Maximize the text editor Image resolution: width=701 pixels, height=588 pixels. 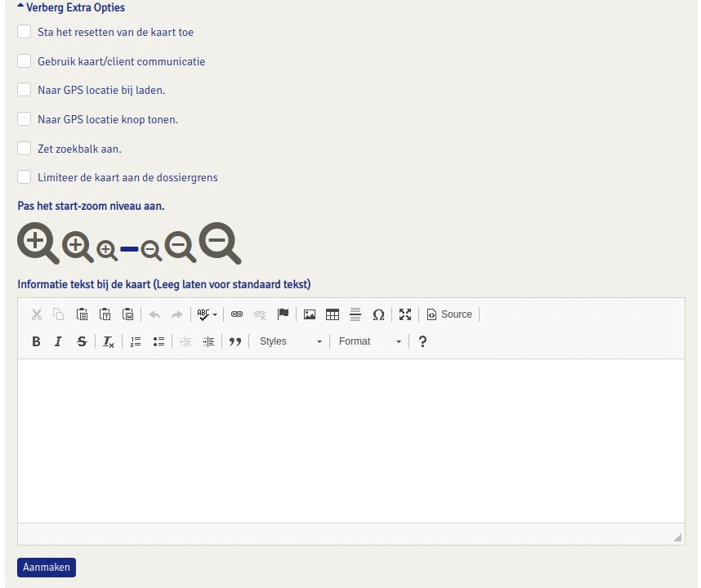coord(405,314)
